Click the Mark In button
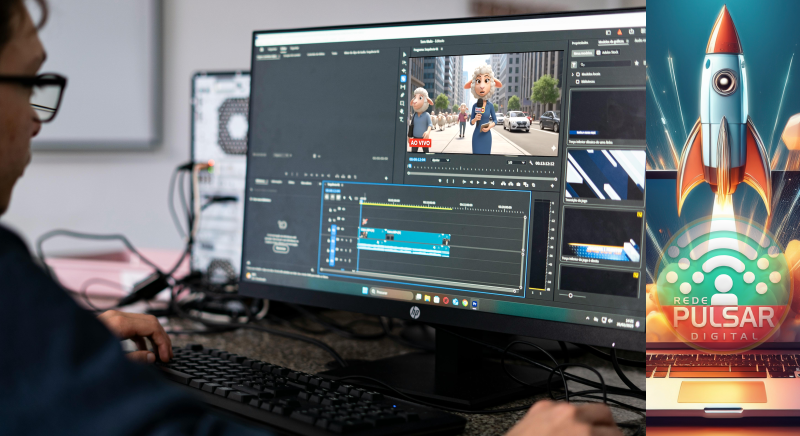This screenshot has height=436, width=800. click(x=447, y=181)
